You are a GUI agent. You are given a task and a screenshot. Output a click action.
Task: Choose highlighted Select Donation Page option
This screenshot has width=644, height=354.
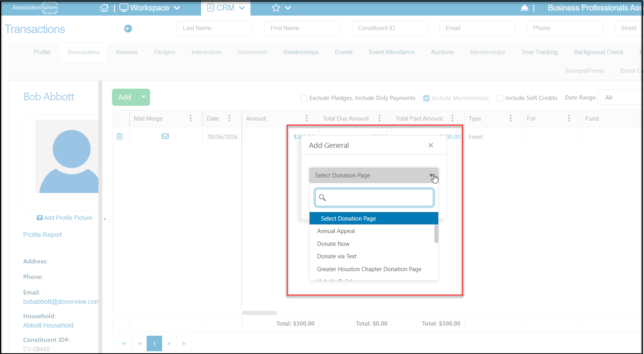click(374, 219)
